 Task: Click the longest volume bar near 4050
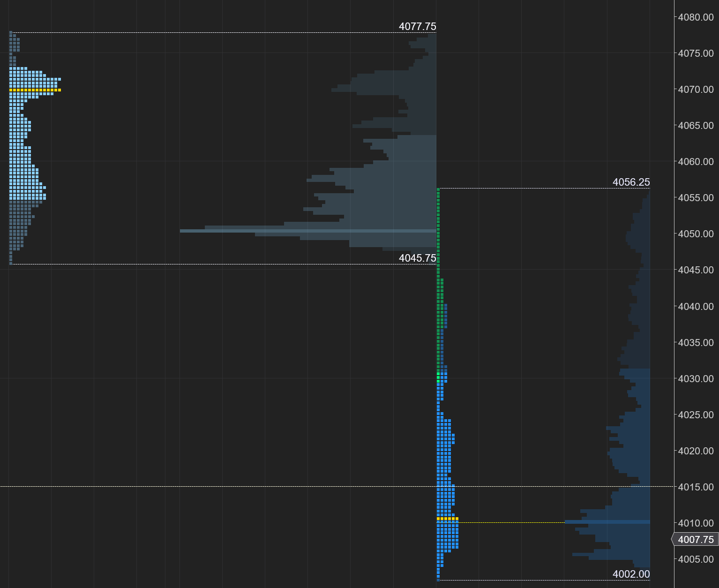(x=308, y=231)
